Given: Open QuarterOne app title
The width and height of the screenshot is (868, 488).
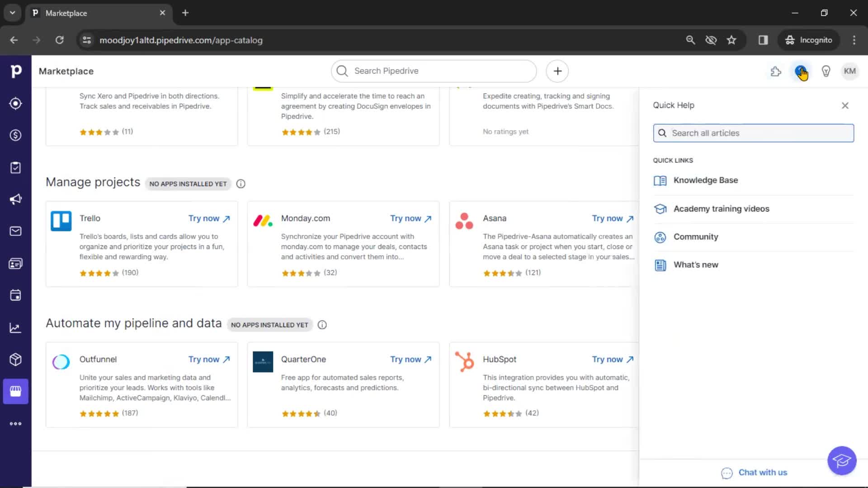Looking at the screenshot, I should 303,359.
